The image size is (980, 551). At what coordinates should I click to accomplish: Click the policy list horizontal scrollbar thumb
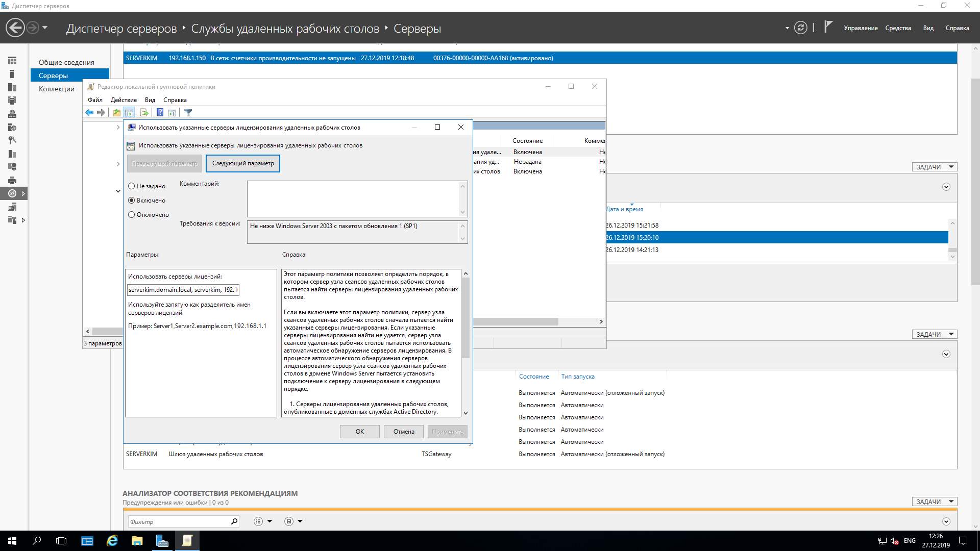tap(516, 321)
